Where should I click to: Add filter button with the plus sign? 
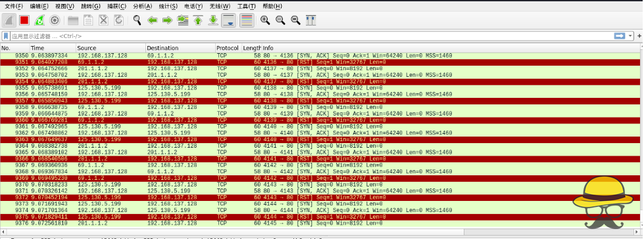[x=639, y=36]
